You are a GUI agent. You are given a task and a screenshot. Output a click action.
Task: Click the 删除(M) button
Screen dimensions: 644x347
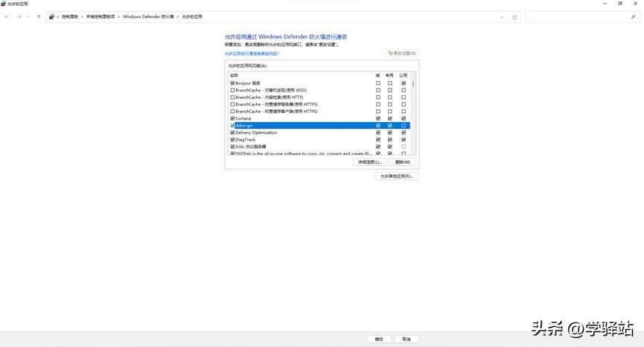pyautogui.click(x=403, y=162)
